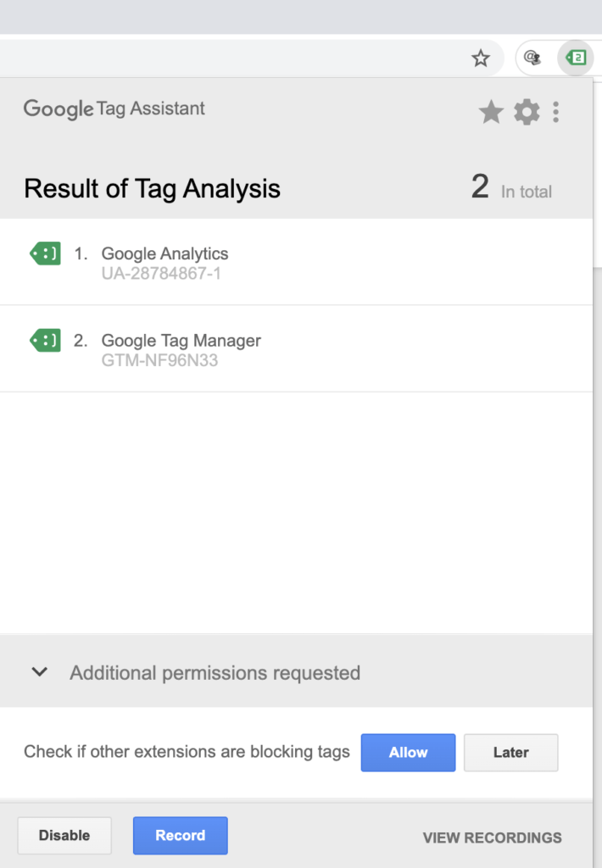The width and height of the screenshot is (602, 868).
Task: Click the Additional permissions requested heading
Action: (215, 673)
